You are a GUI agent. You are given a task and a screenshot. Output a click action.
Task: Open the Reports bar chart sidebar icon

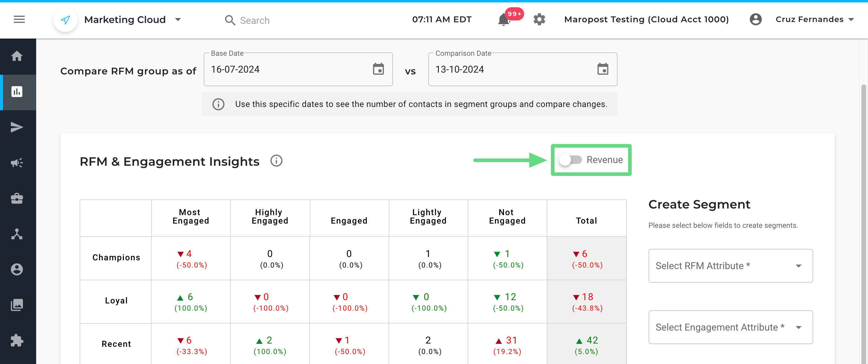(17, 92)
